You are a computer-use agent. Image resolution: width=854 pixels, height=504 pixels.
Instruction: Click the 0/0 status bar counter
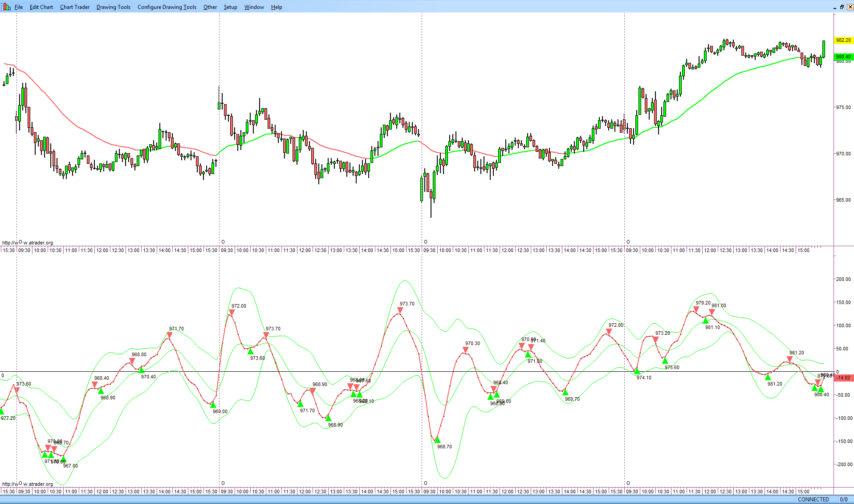(844, 500)
